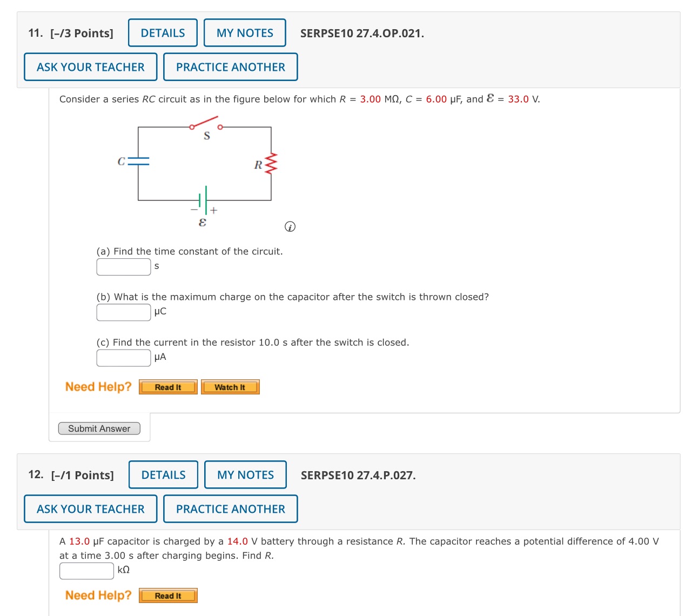Click the Read It button under question 12
The height and width of the screenshot is (616, 692).
168,595
